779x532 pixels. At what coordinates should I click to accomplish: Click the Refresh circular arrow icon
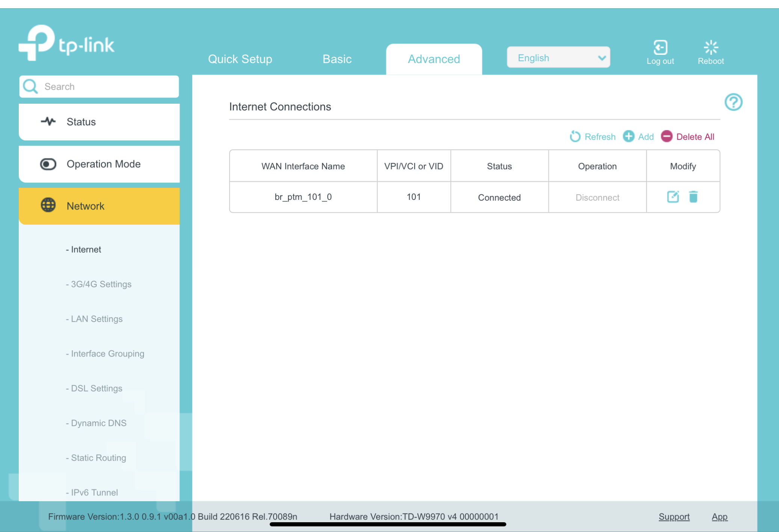coord(575,136)
